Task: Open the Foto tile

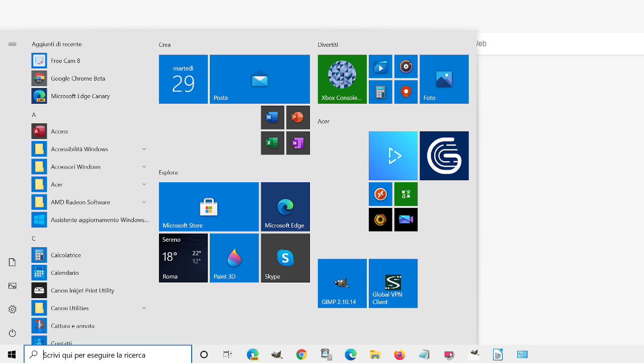Action: [444, 79]
